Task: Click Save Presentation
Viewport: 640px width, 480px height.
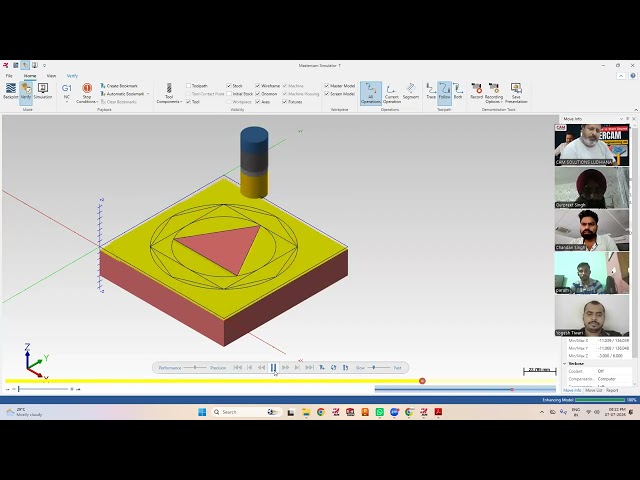Action: 516,93
